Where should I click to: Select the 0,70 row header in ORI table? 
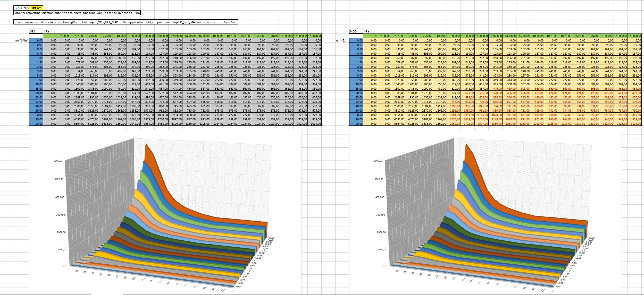click(x=36, y=54)
